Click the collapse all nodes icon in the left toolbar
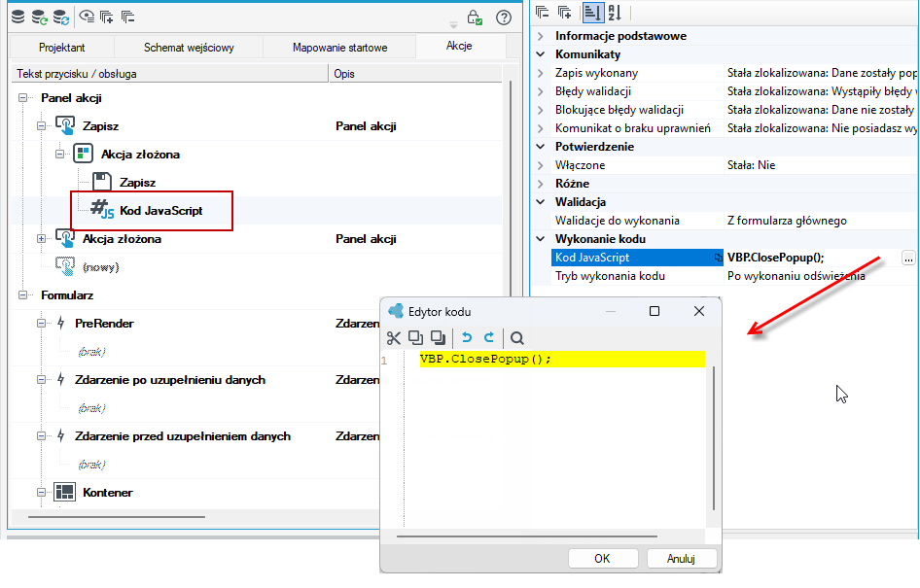The width and height of the screenshot is (920, 588). 128,17
